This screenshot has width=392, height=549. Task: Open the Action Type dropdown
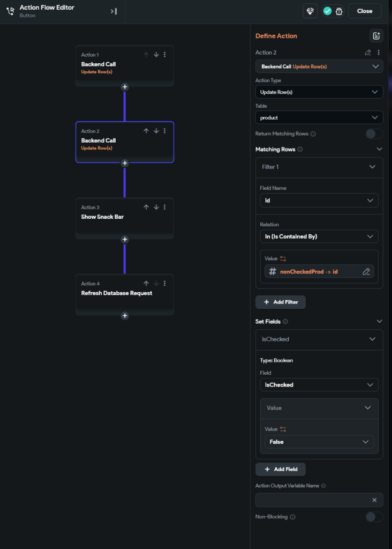coord(319,92)
